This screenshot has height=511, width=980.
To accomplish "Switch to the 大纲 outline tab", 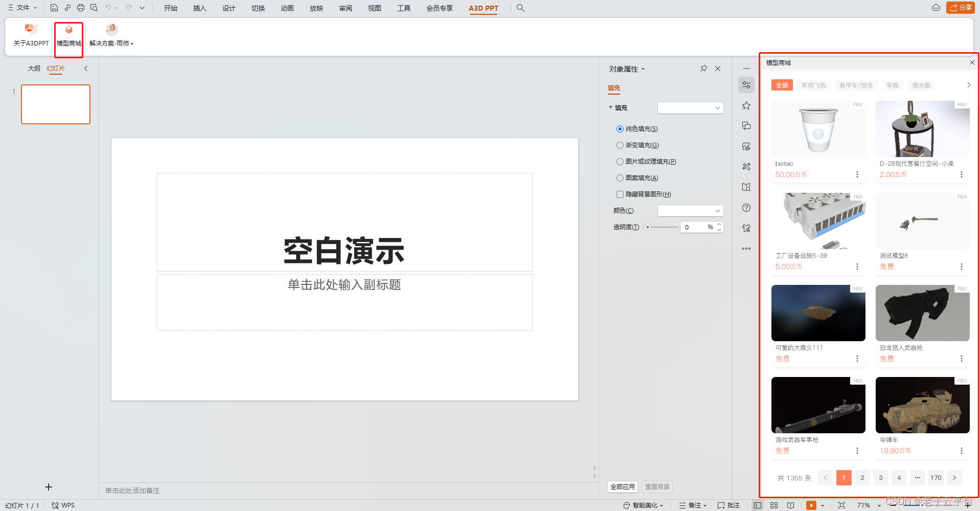I will pos(34,68).
